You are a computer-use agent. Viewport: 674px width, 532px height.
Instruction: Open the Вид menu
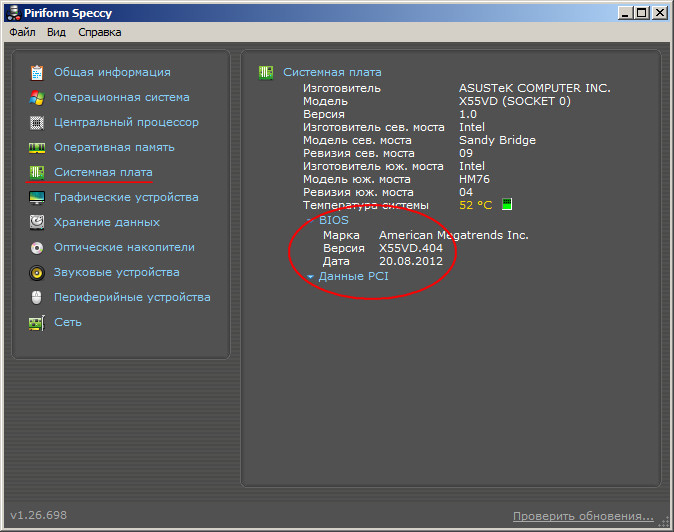point(56,32)
